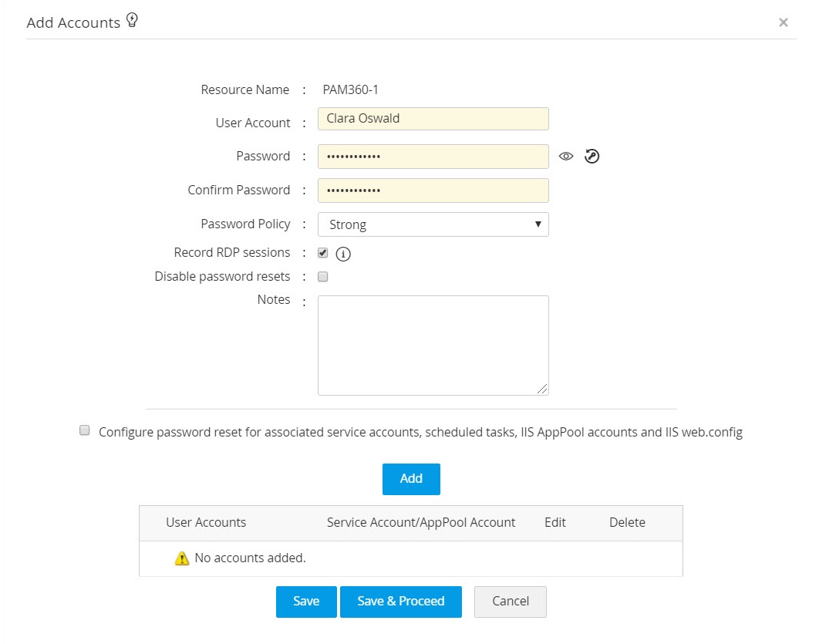Click the generate password key icon

[x=591, y=157]
